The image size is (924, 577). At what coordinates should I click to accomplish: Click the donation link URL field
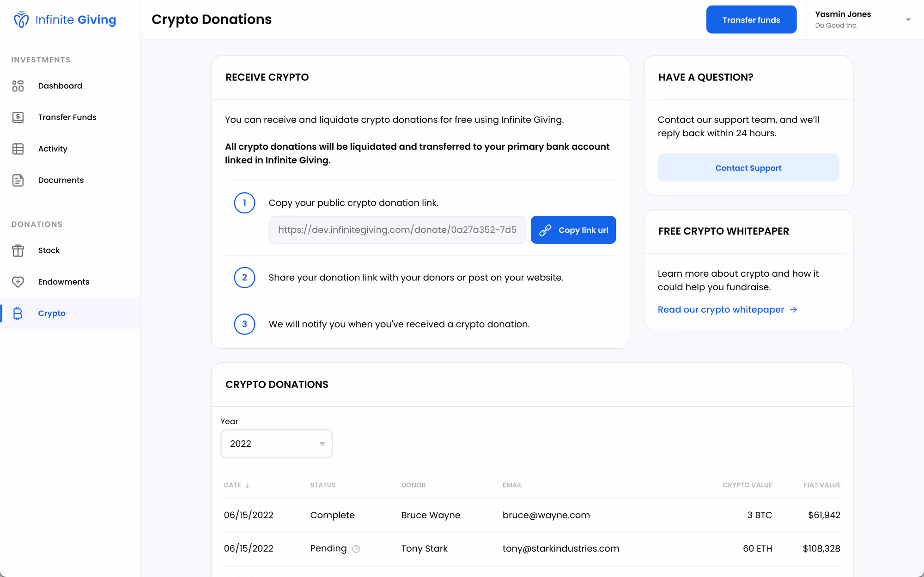(x=397, y=230)
